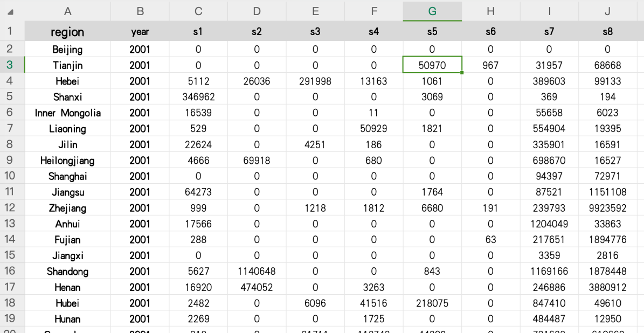Select column G header
The width and height of the screenshot is (644, 333).
coord(432,11)
